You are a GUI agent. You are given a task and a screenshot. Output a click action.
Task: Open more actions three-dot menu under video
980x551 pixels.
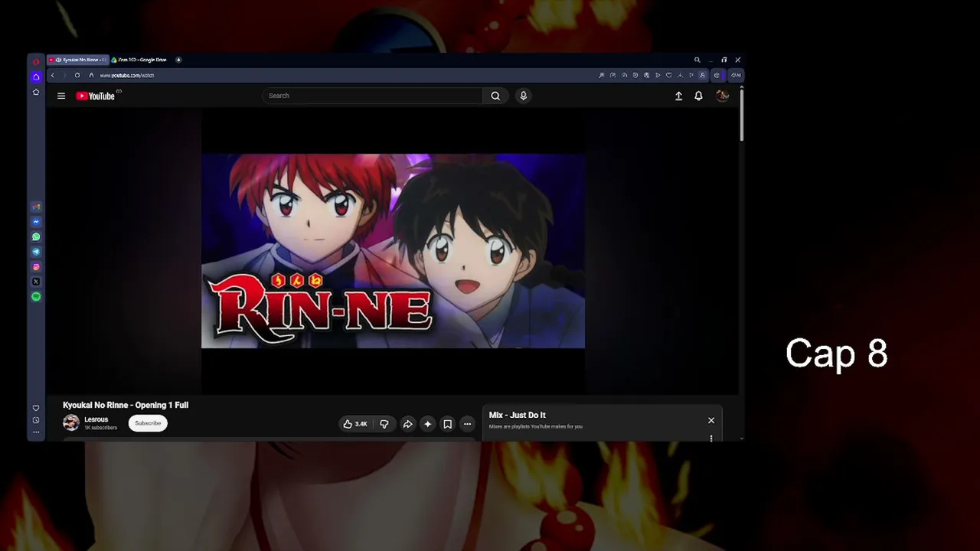(467, 424)
